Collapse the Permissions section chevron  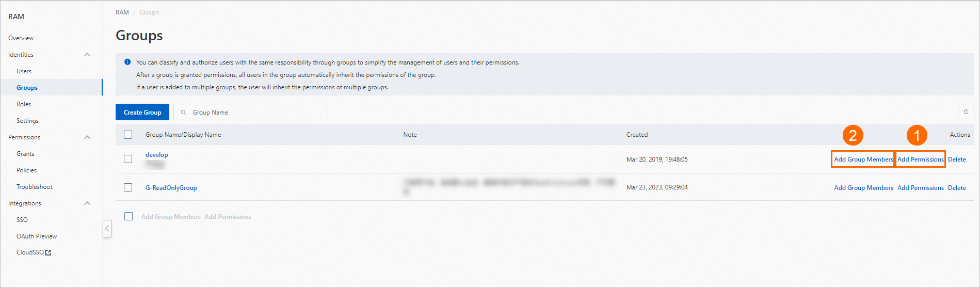pos(87,137)
